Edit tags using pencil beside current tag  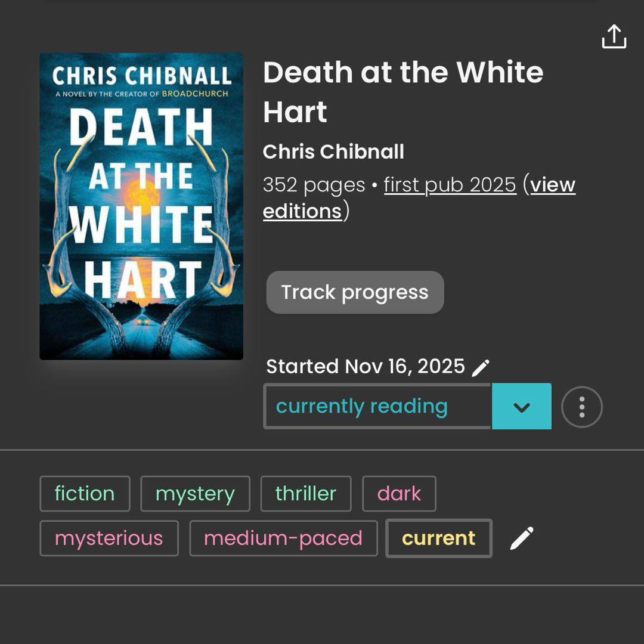tap(522, 538)
